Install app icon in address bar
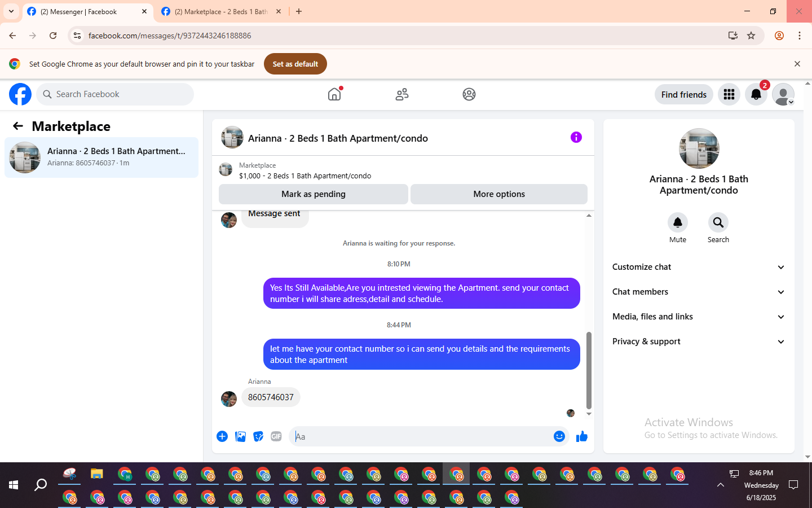812x508 pixels. coord(733,36)
